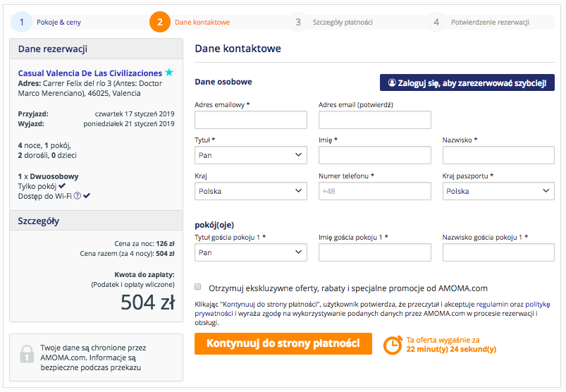
Task: Click step 4 circle icon
Action: (x=436, y=22)
